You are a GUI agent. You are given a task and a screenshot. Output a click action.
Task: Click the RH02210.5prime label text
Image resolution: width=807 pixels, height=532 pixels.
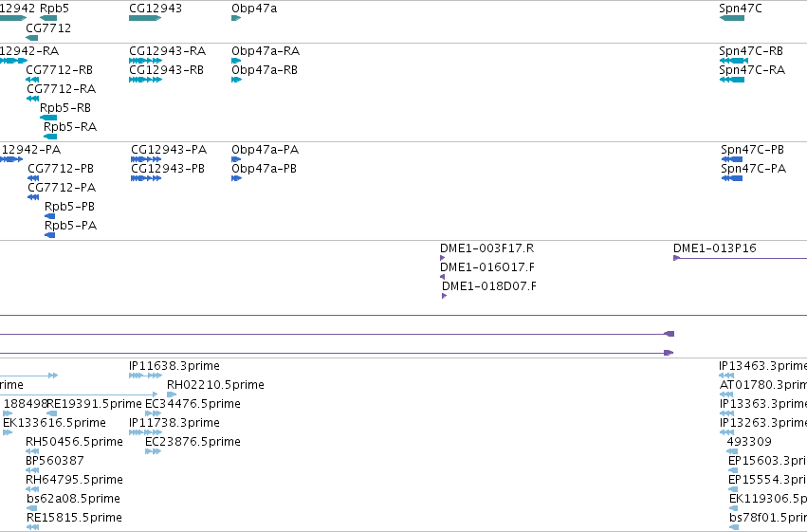[215, 384]
